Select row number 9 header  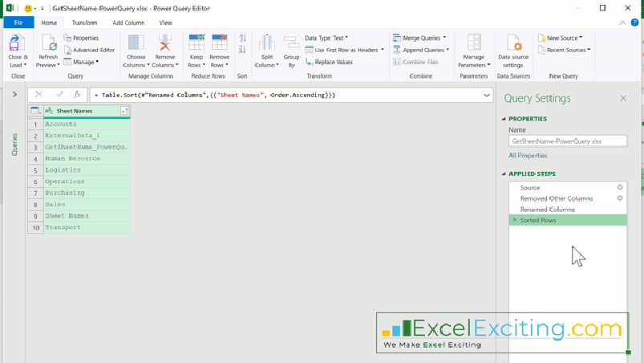tap(35, 216)
